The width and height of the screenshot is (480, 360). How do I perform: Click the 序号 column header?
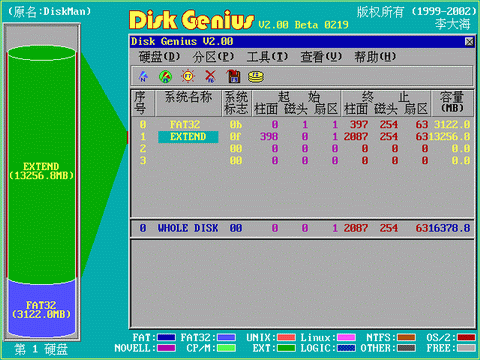coord(143,103)
